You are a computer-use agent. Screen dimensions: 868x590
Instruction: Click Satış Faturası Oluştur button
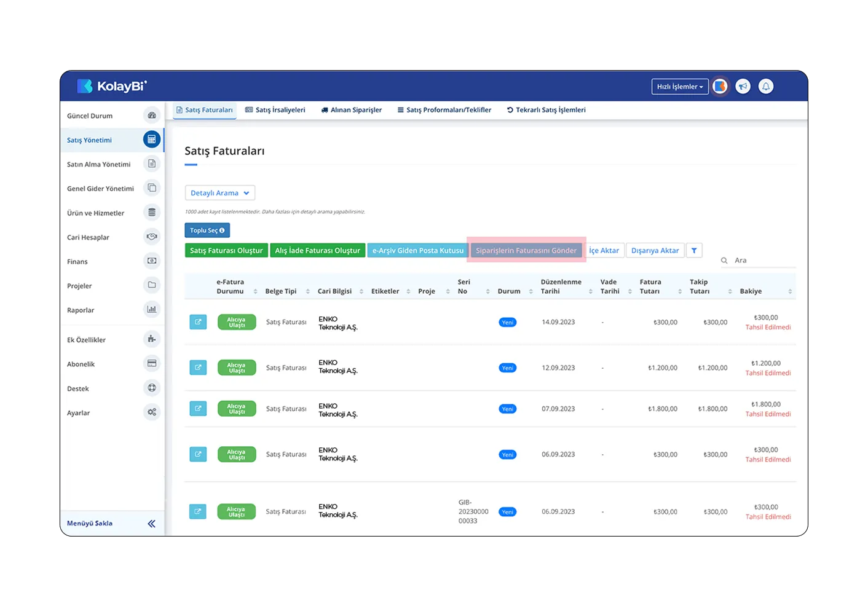[226, 250]
